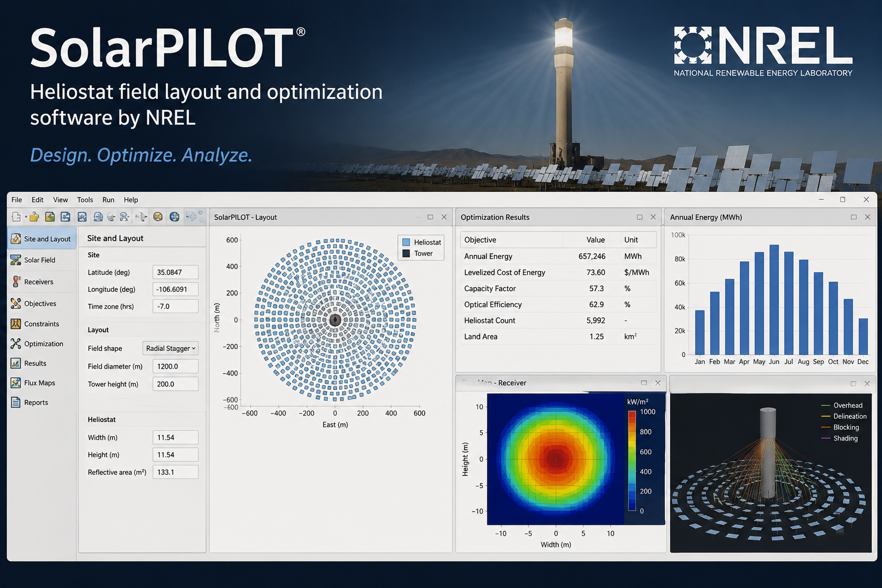This screenshot has height=588, width=882.
Task: Open the Solar Field sidebar page
Action: (x=41, y=260)
